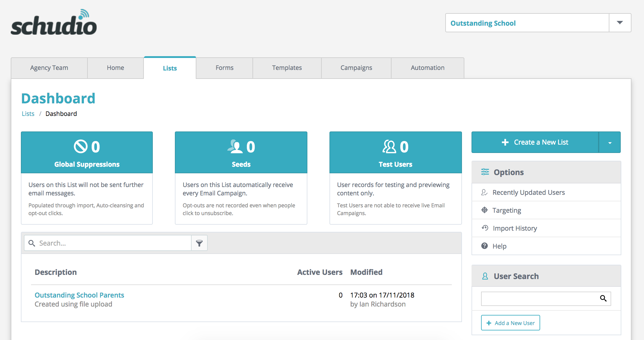Viewport: 644px width, 340px height.
Task: Click the Options panel heading
Action: tap(509, 172)
